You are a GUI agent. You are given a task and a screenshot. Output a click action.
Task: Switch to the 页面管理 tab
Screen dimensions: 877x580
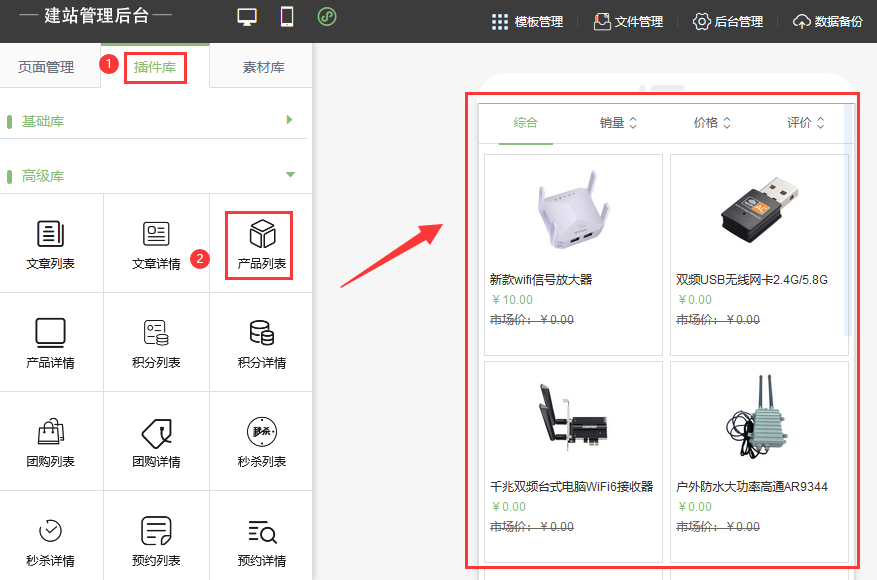[46, 67]
